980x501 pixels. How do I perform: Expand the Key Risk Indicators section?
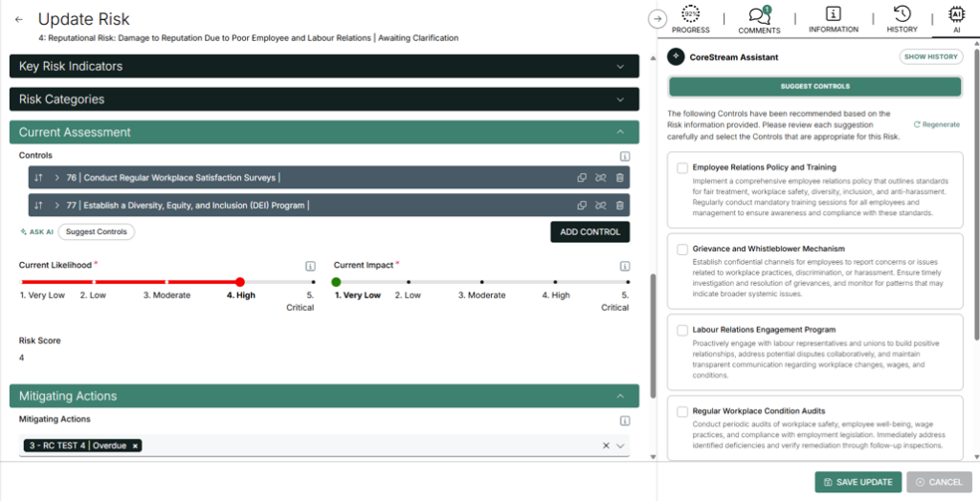323,66
